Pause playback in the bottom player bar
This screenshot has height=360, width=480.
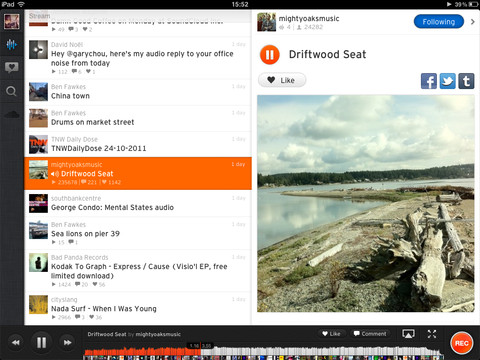42,342
